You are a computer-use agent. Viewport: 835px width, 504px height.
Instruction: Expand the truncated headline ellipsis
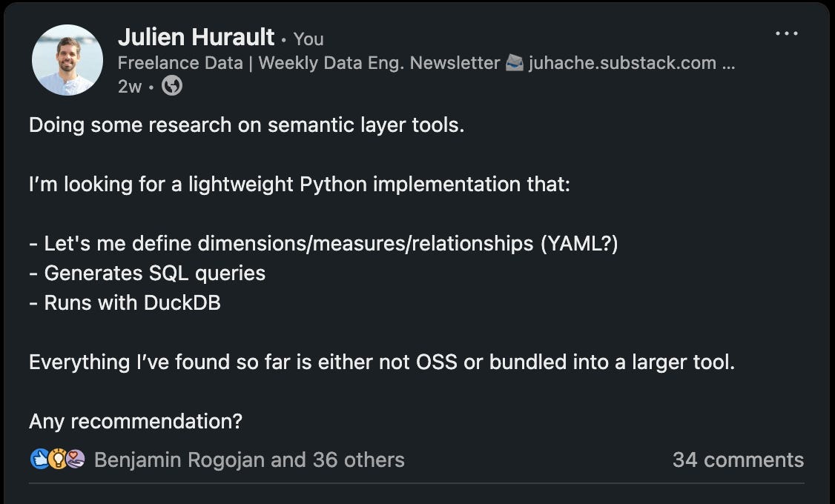coord(728,63)
